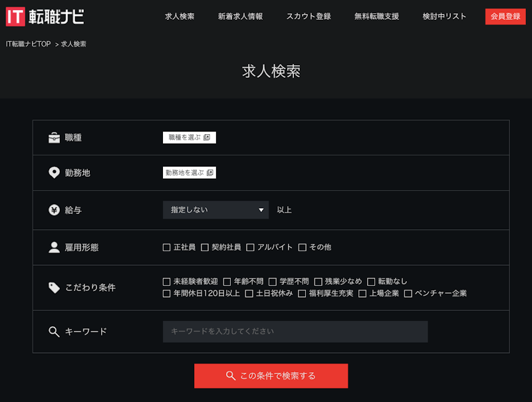
Task: Toggle the 転勤なし checkbox
Action: (x=371, y=282)
